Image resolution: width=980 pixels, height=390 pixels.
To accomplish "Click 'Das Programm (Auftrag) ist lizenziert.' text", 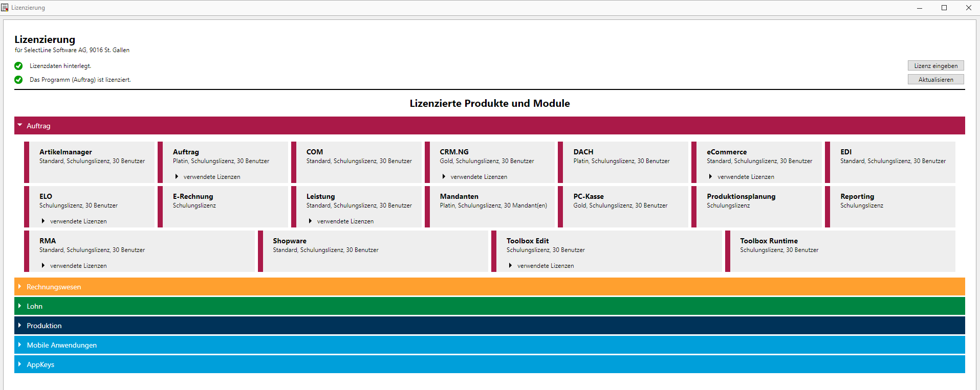I will [80, 80].
